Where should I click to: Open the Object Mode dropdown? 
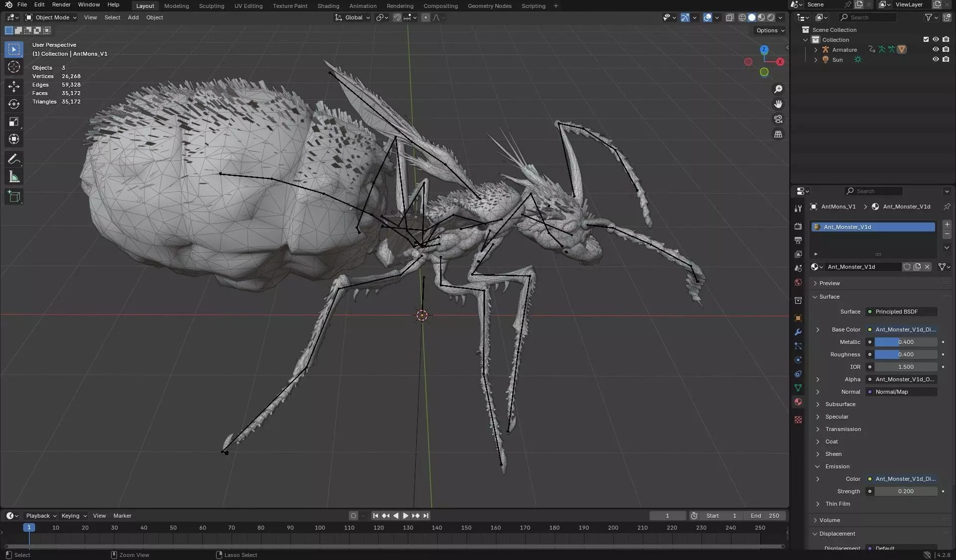pos(51,17)
